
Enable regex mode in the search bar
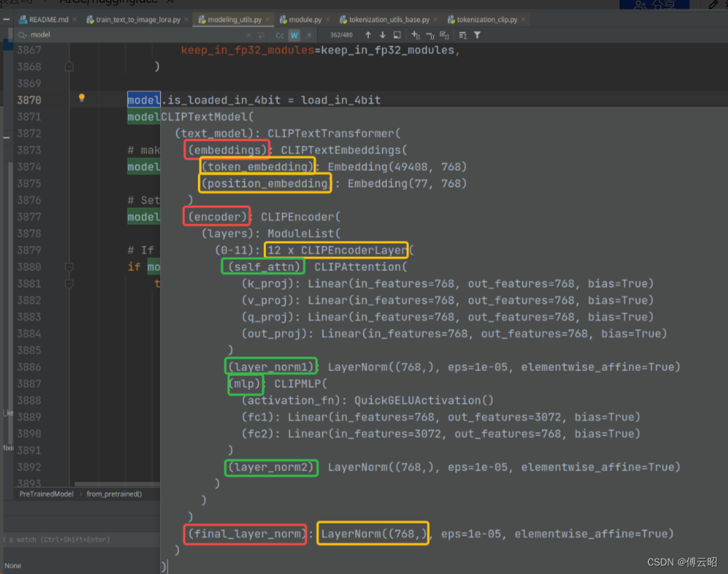coord(309,34)
